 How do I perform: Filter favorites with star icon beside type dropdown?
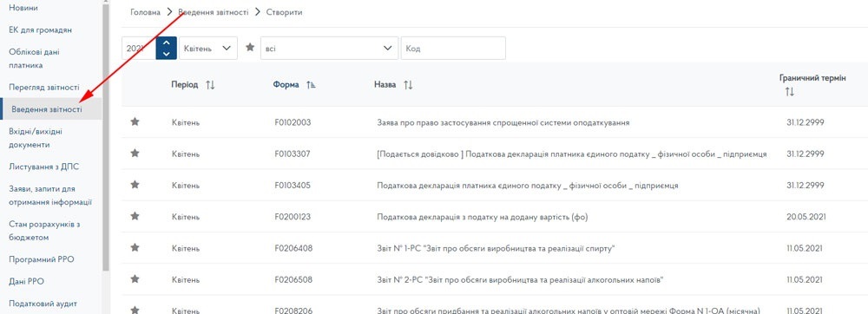250,48
